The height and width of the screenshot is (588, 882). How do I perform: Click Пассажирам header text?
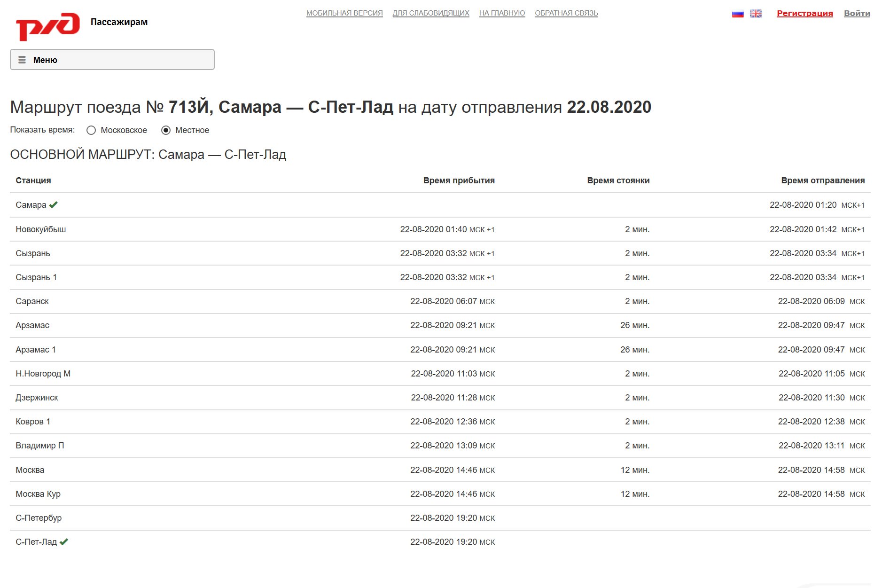point(119,22)
